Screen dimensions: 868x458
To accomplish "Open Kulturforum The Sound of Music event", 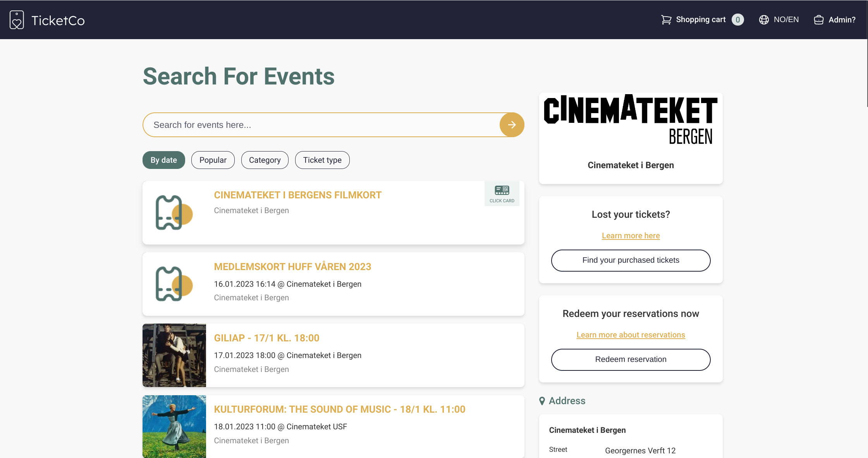I will [340, 409].
